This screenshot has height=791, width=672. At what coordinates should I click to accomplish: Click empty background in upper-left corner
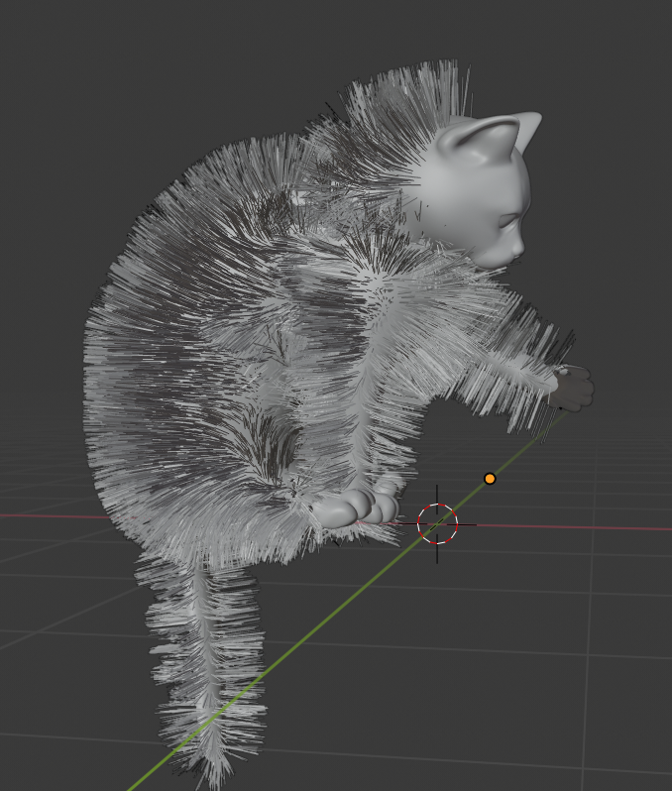[x=59, y=59]
